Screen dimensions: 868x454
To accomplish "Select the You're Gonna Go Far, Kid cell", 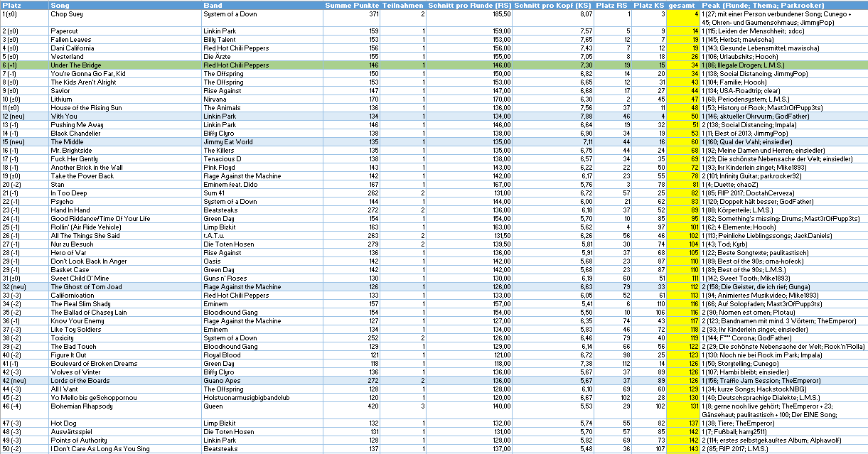I will pyautogui.click(x=125, y=74).
